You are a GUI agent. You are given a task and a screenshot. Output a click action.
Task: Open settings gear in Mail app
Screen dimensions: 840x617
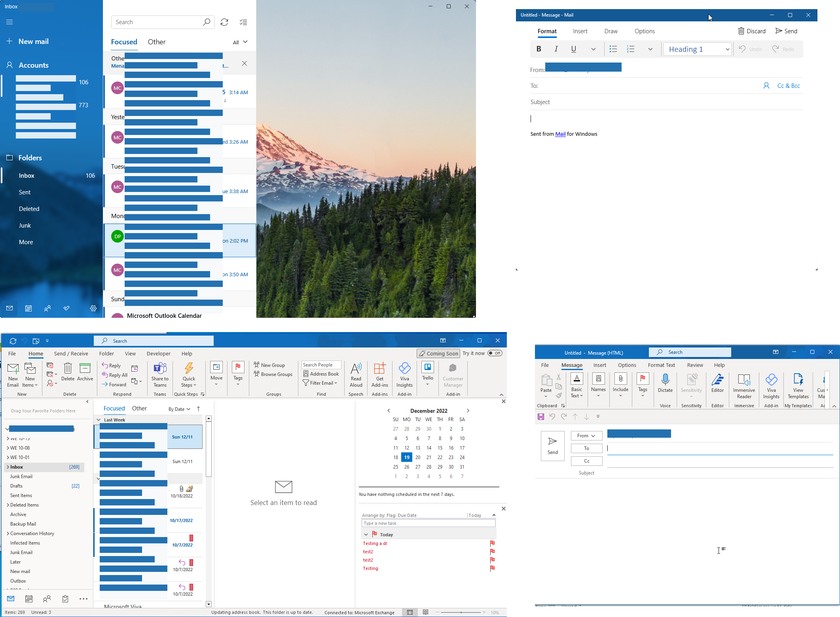(93, 308)
